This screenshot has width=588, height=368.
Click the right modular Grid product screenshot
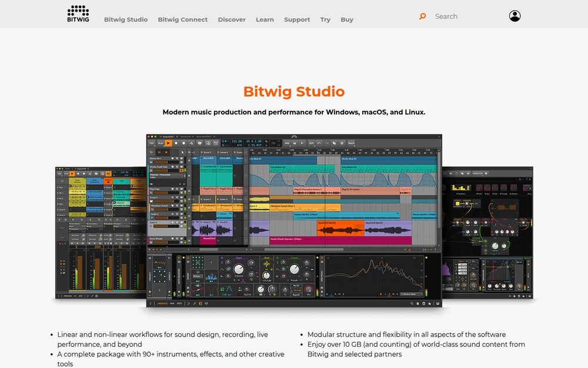[x=487, y=233]
